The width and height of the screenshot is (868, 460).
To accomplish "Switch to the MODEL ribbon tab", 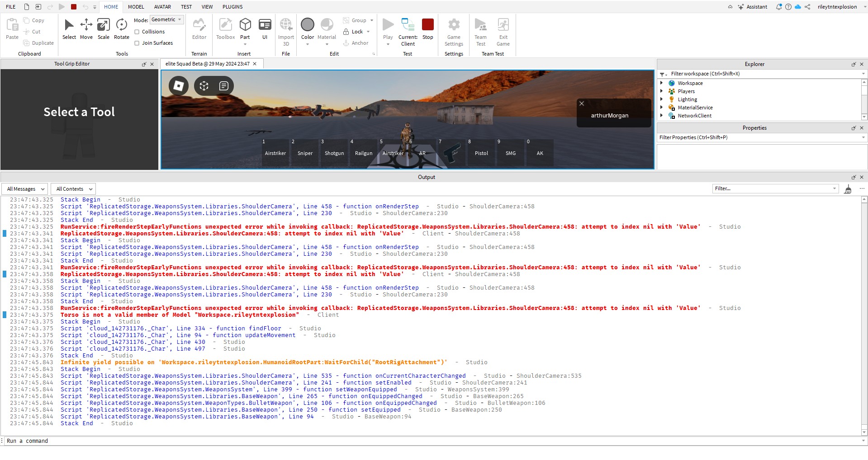I will [136, 7].
